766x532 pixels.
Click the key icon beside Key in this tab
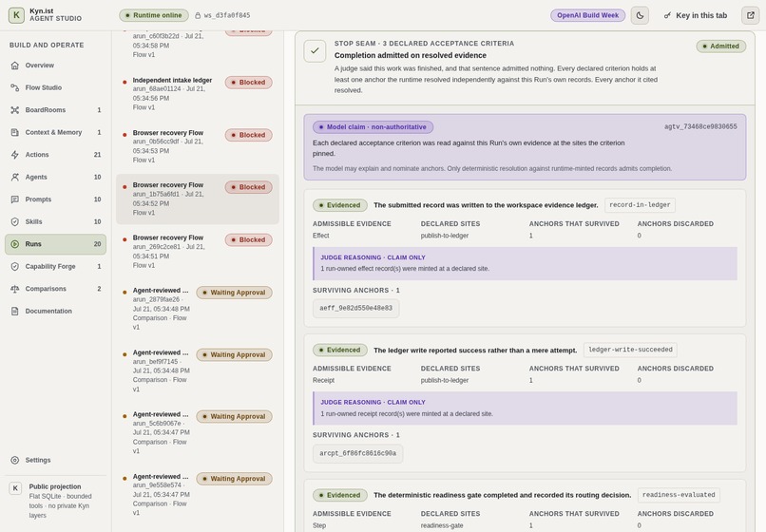coord(667,15)
